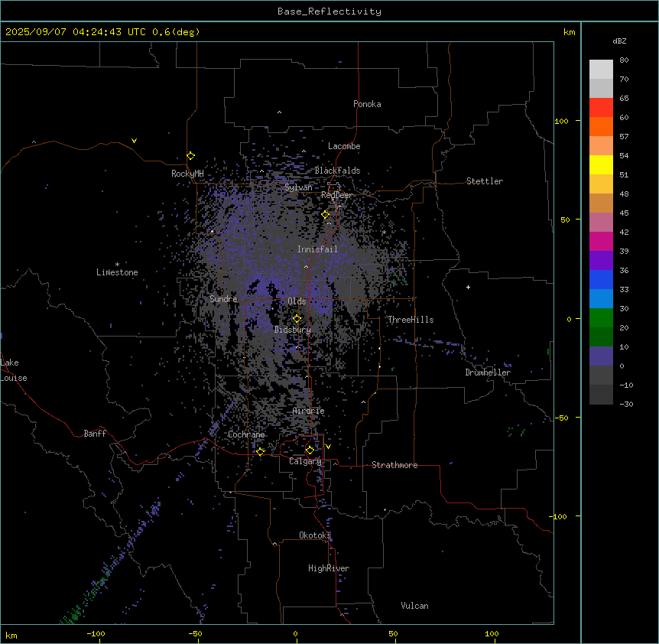Select the dBZ legend heading
This screenshot has width=659, height=644.
click(x=619, y=41)
